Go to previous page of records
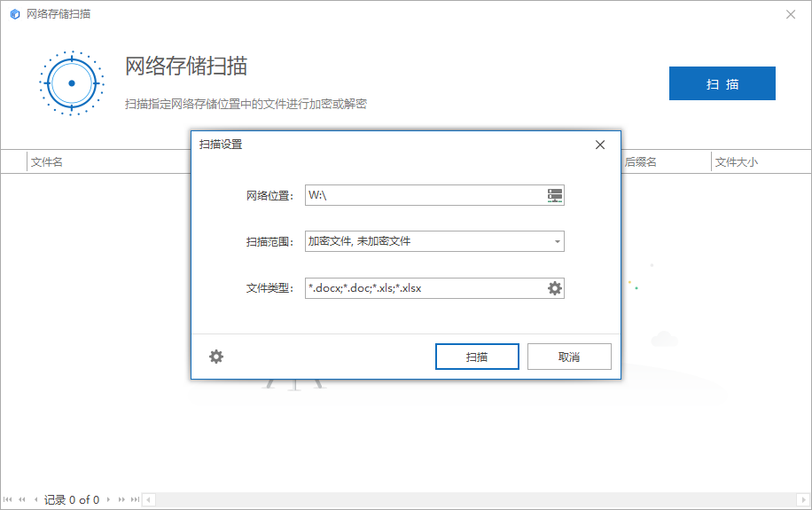Viewport: 812px width, 510px height. [x=22, y=499]
